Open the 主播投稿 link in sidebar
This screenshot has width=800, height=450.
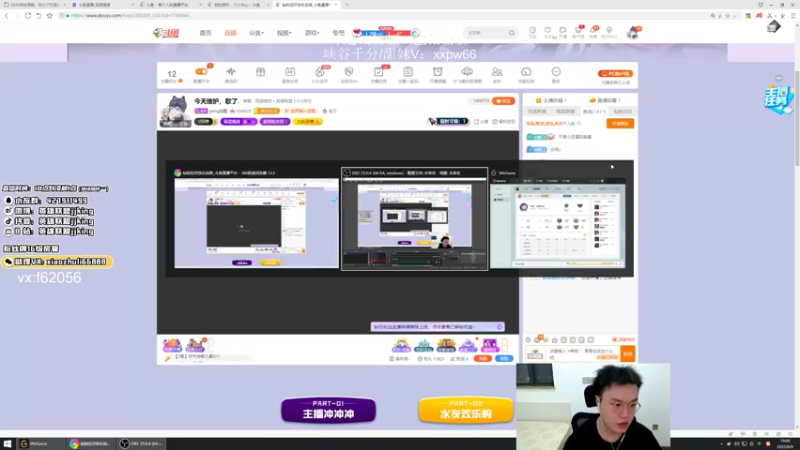(x=551, y=101)
